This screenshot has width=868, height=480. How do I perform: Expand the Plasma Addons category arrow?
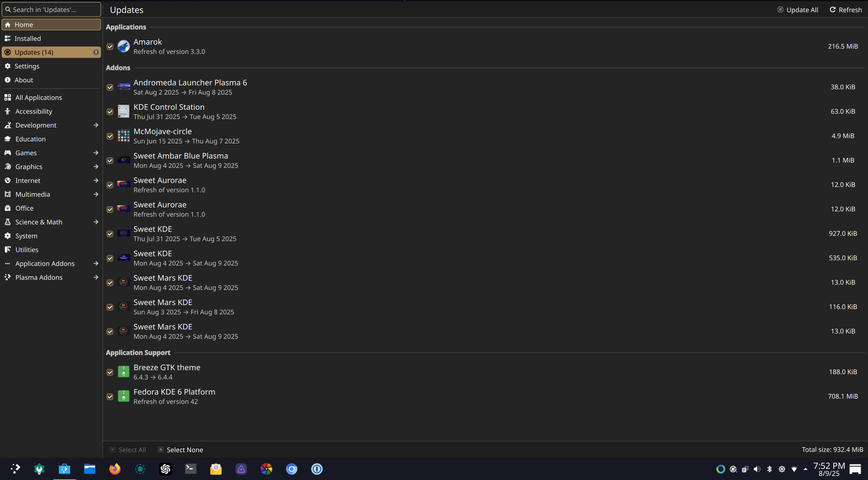[96, 277]
